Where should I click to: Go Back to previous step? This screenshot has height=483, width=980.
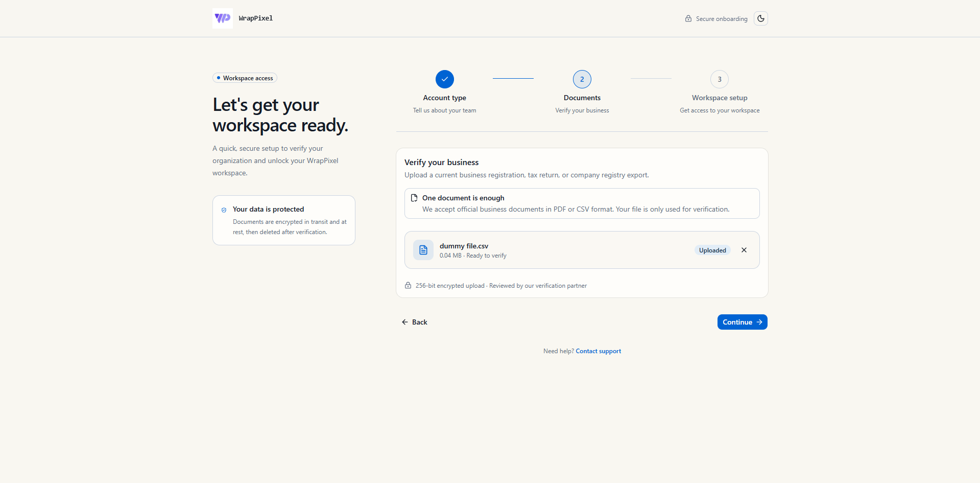coord(415,322)
